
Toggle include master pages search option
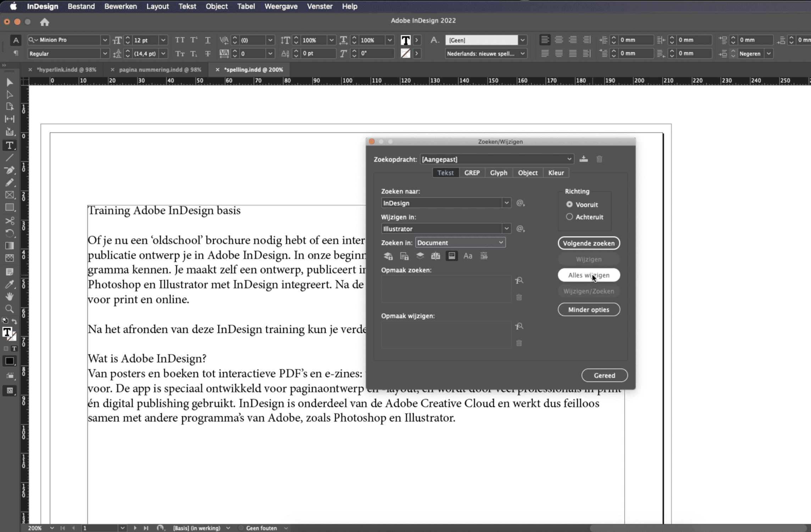[435, 256]
